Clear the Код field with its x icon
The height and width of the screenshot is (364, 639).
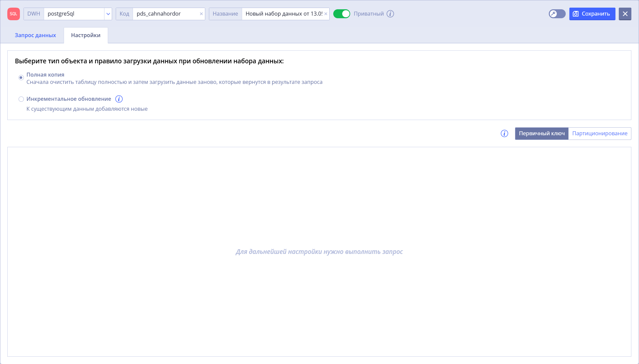(x=201, y=14)
